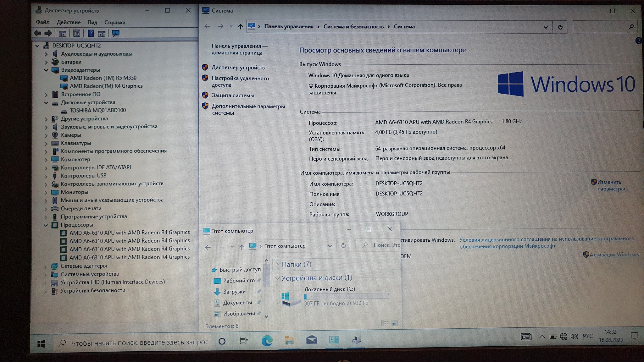This screenshot has height=362, width=644.
Task: Open the Mail app from the taskbar
Action: (x=312, y=340)
